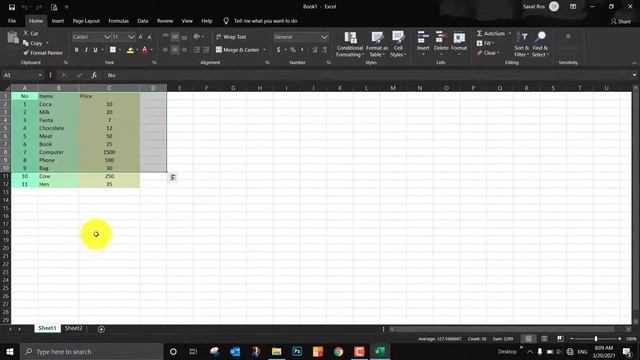Image resolution: width=640 pixels, height=360 pixels.
Task: Open the font size dropdown
Action: (131, 37)
